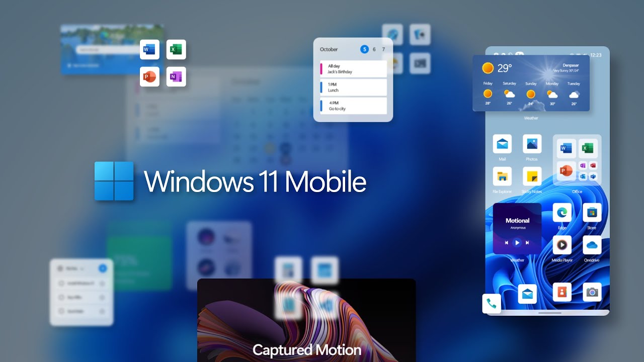This screenshot has width=644, height=362.
Task: Click the 29° current temperature in weather widget
Action: [505, 68]
